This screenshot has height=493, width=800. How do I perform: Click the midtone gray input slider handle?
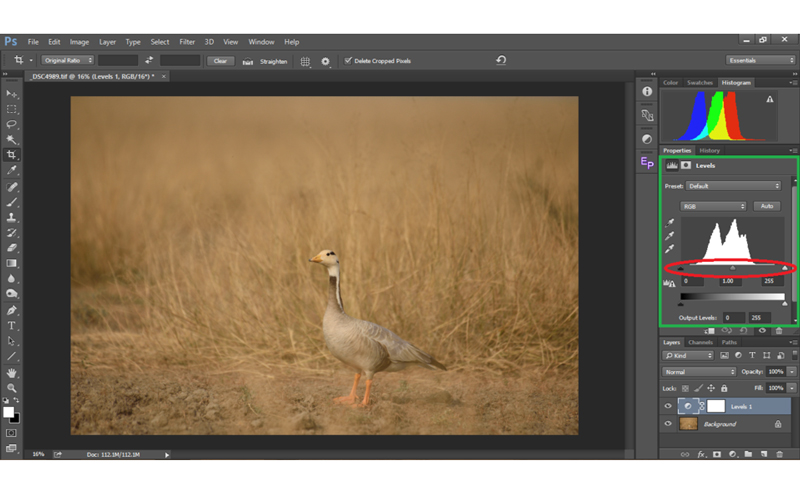pos(733,268)
